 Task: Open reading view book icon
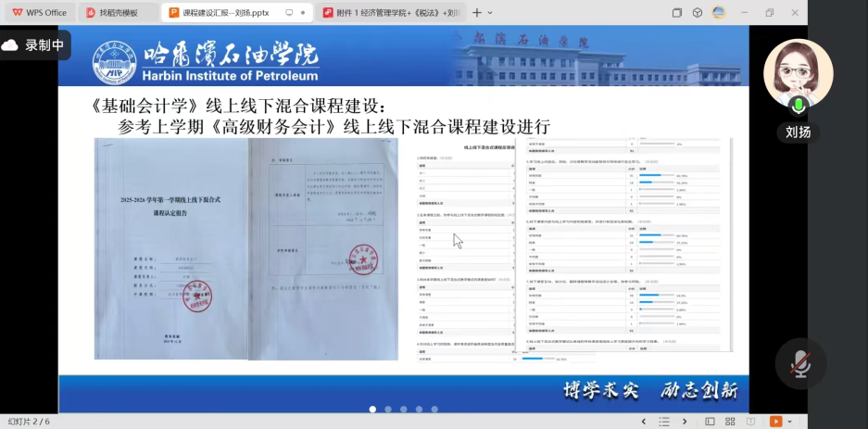[x=751, y=422]
